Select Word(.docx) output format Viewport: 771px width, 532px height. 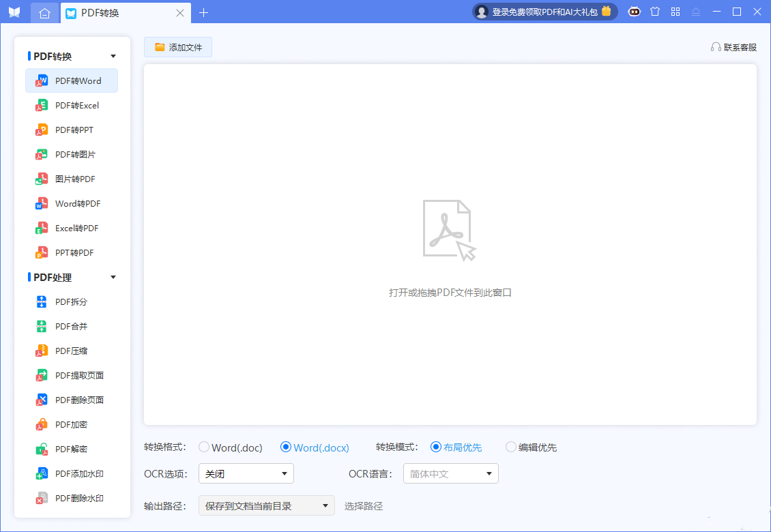pos(315,447)
